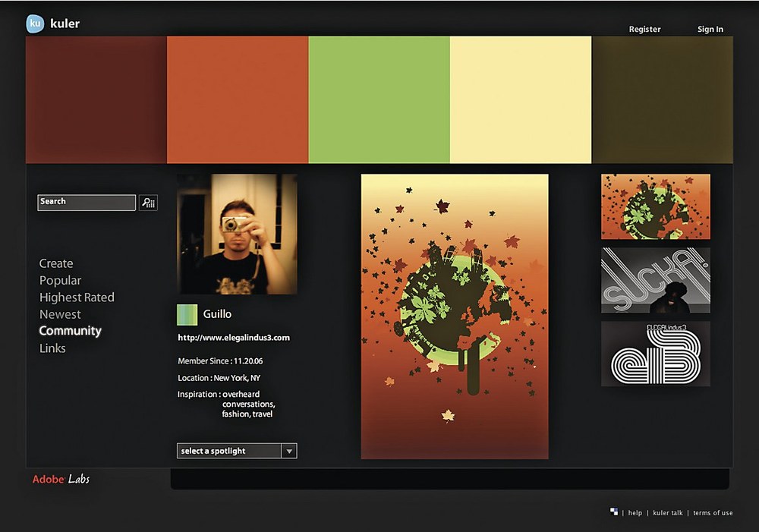Open the Links section

(52, 348)
